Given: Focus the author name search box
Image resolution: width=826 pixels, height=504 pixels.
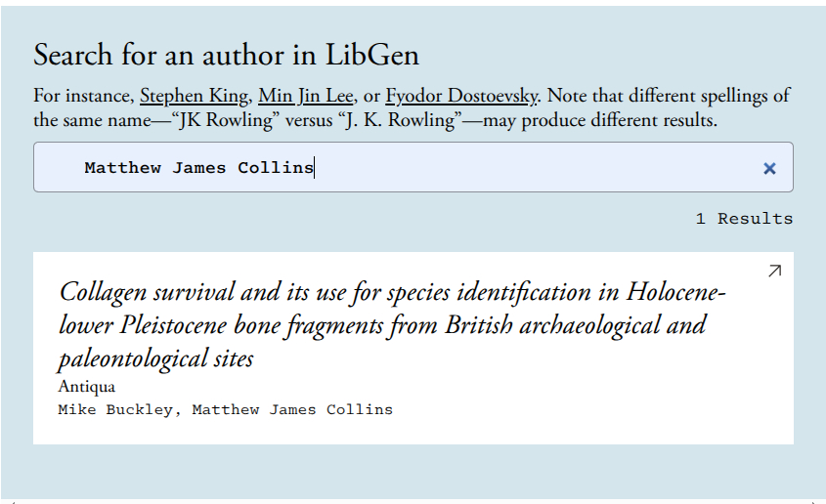Looking at the screenshot, I should click(x=489, y=167).
